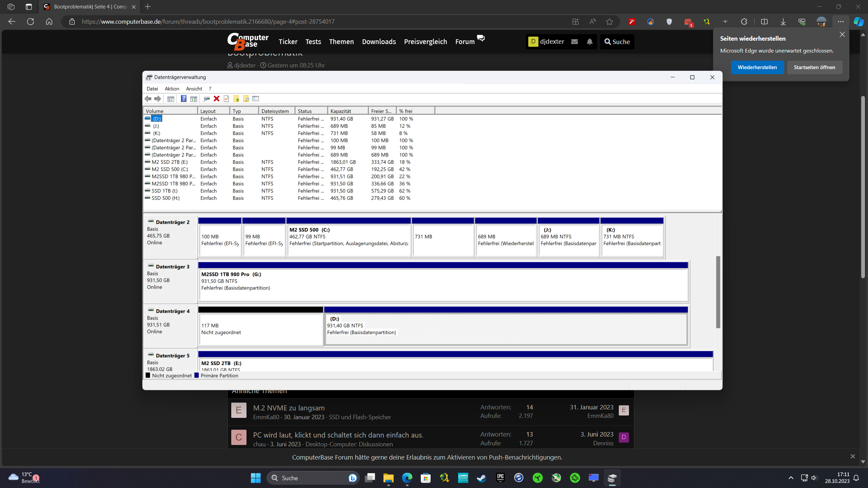This screenshot has height=488, width=868.
Task: Open the M.2 NVME zu langsam thread
Action: 289,408
